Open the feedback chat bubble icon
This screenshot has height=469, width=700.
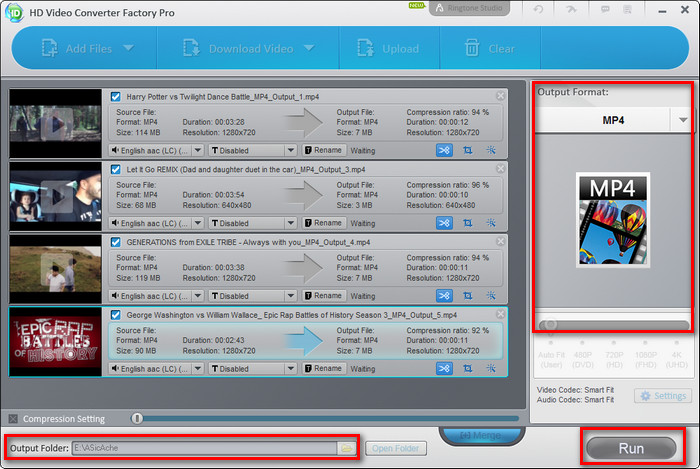[x=605, y=9]
